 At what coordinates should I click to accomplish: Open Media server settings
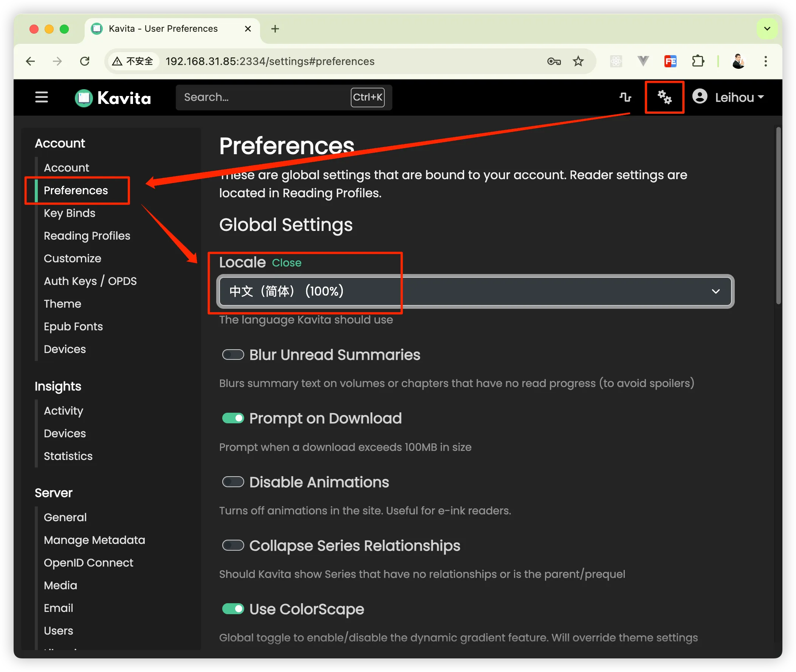[60, 585]
